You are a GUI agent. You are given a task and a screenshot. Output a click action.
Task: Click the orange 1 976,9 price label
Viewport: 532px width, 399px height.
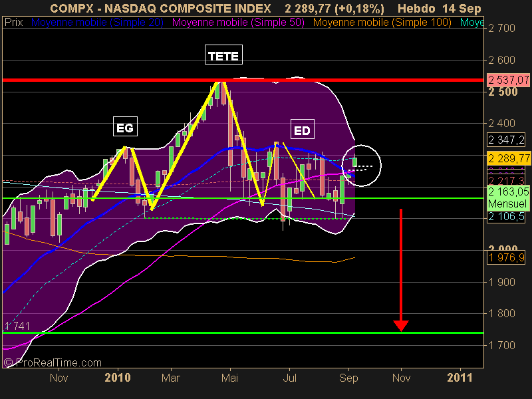(506, 257)
